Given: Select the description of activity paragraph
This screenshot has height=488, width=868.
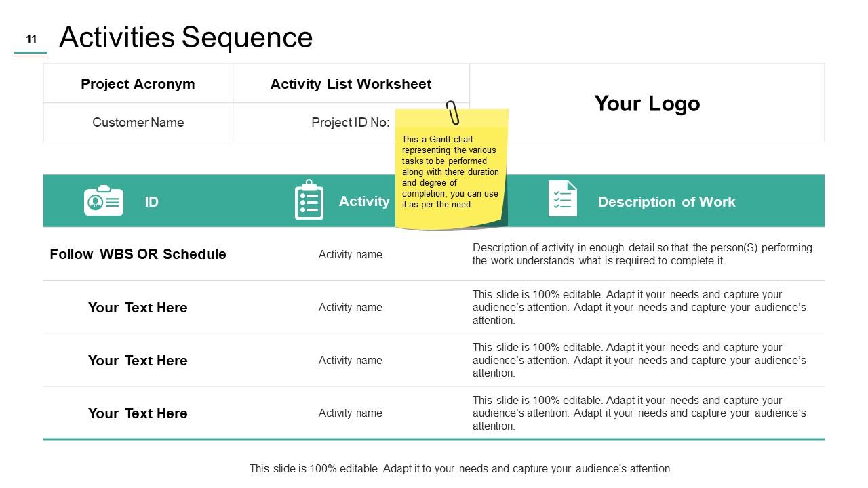Looking at the screenshot, I should tap(642, 254).
